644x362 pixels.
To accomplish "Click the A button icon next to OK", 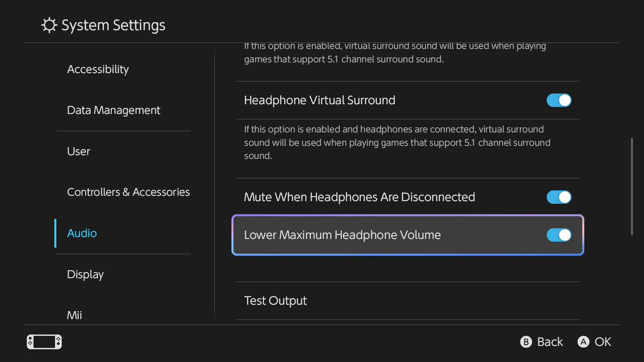I will point(584,342).
